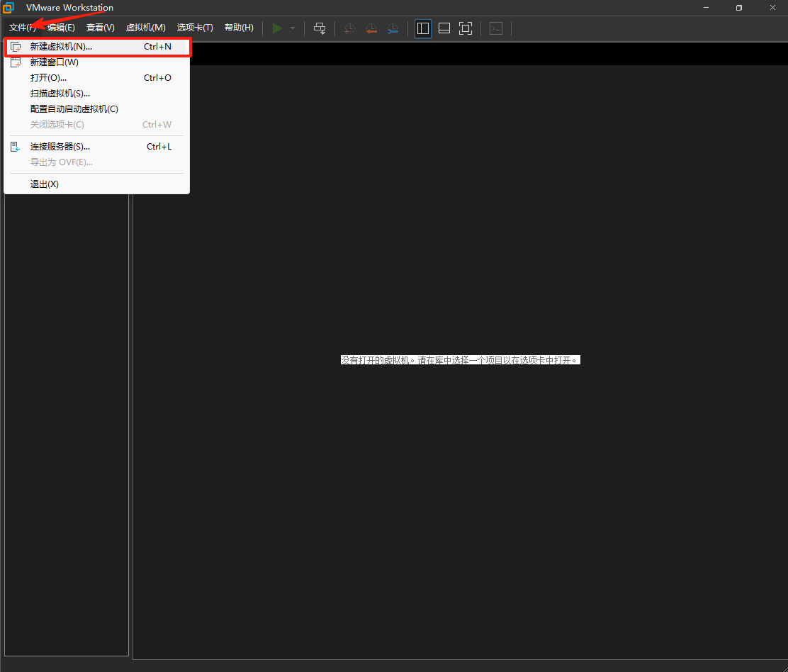
Task: Open the 选项卡(T) menu
Action: click(x=195, y=28)
